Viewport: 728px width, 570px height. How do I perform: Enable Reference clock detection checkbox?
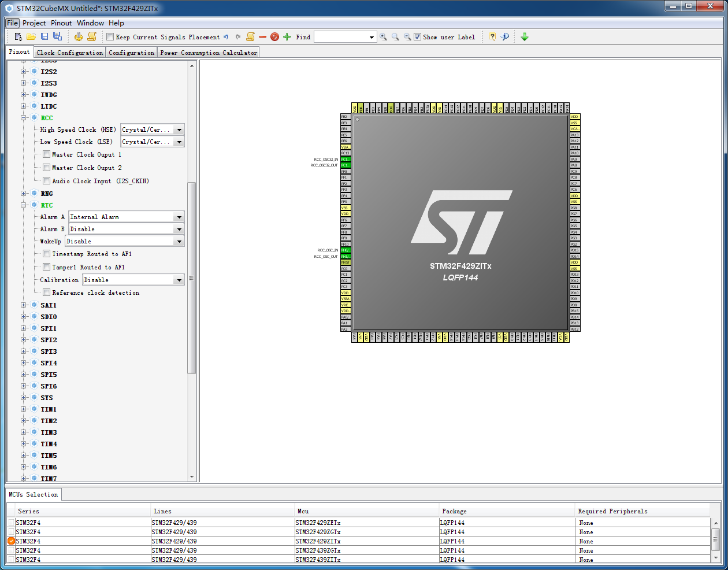click(46, 293)
